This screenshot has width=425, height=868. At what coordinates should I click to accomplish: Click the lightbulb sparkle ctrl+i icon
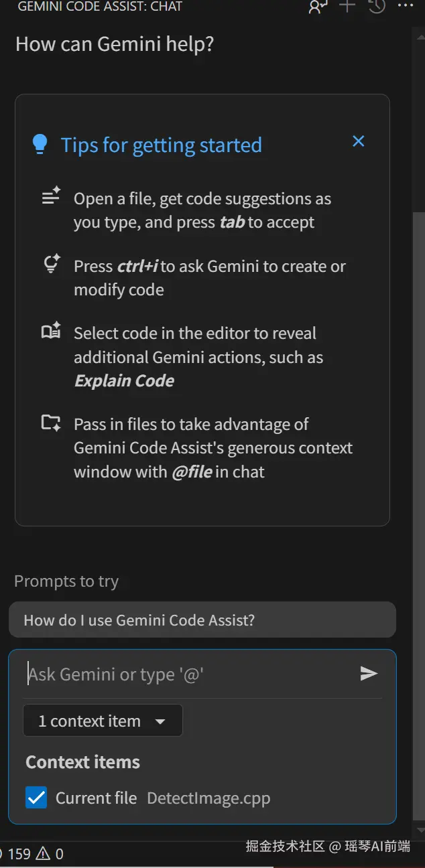(x=52, y=264)
